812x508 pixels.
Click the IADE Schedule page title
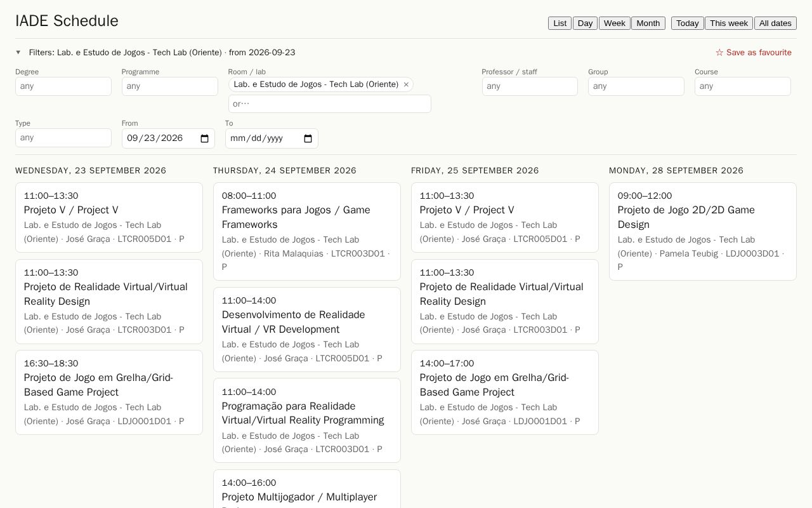pyautogui.click(x=67, y=21)
